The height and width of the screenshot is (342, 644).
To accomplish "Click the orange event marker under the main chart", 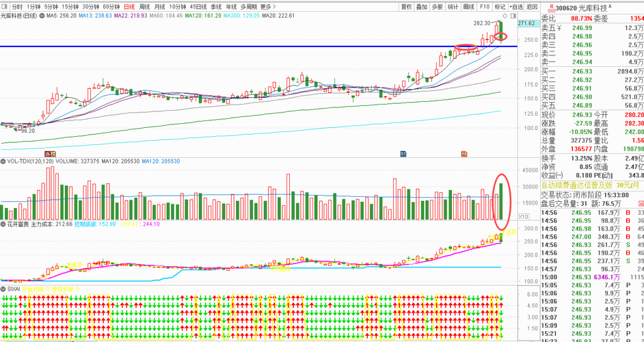I will tap(464, 154).
